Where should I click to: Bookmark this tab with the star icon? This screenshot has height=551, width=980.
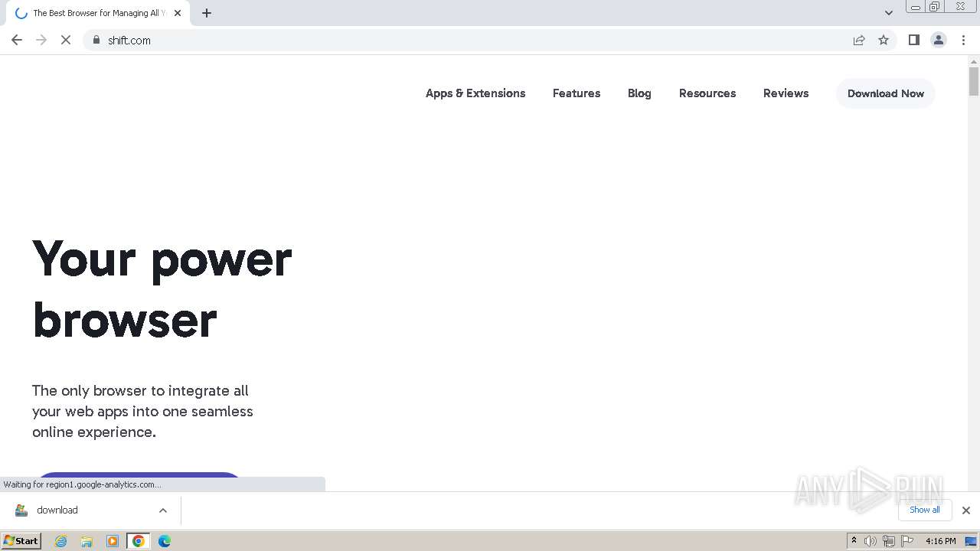pyautogui.click(x=884, y=40)
